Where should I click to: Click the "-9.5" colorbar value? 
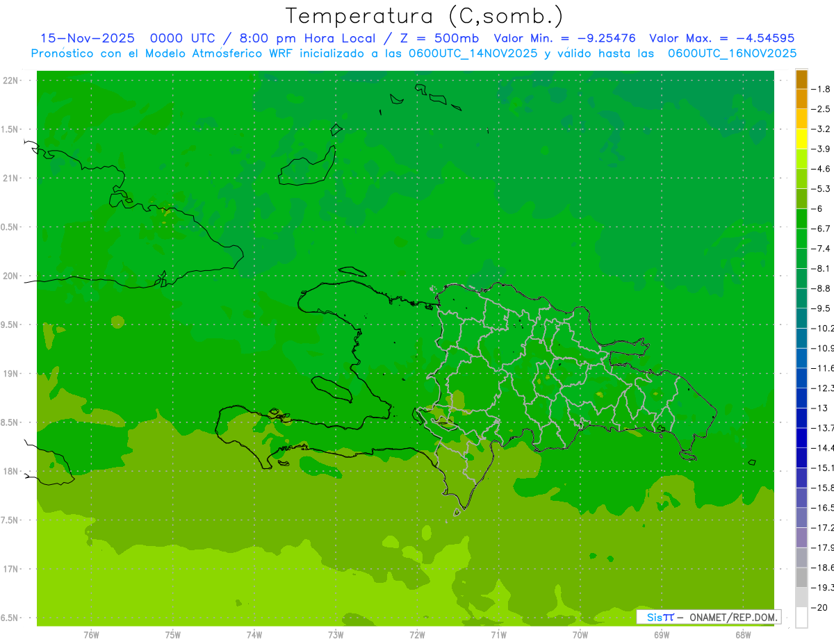pyautogui.click(x=822, y=308)
